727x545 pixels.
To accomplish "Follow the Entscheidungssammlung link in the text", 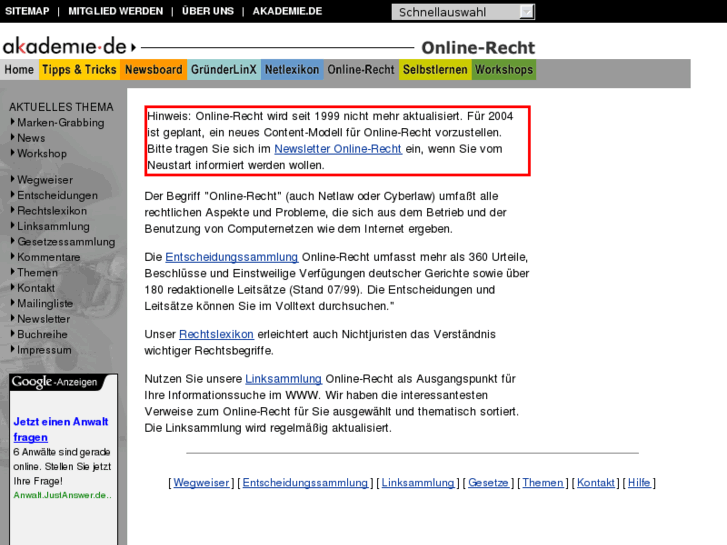I will (231, 257).
